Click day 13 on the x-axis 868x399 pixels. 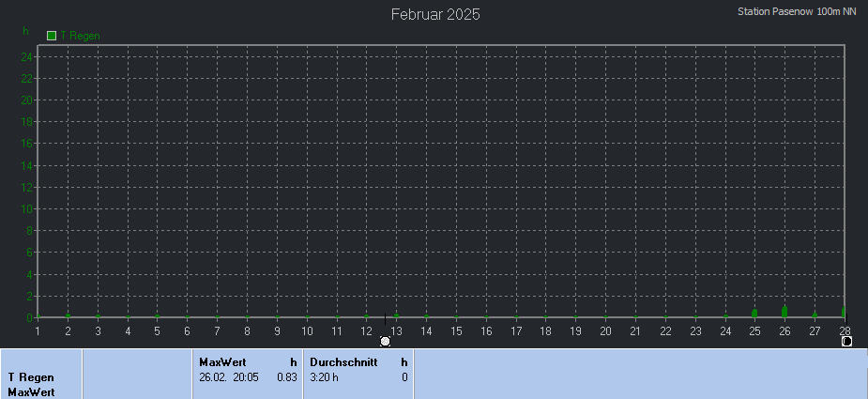point(396,331)
